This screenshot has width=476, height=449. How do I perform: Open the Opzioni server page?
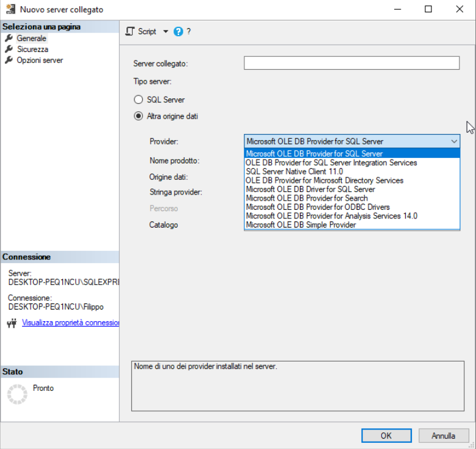pos(40,60)
